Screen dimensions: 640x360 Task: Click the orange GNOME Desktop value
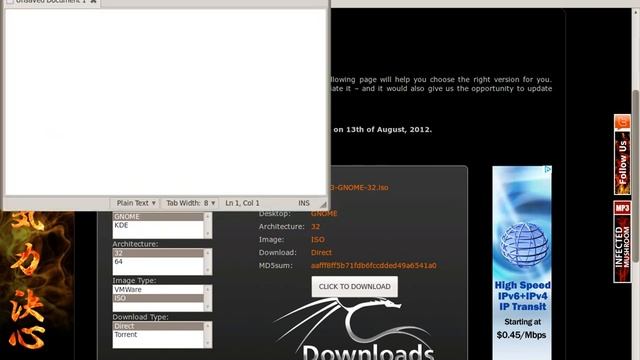point(324,213)
